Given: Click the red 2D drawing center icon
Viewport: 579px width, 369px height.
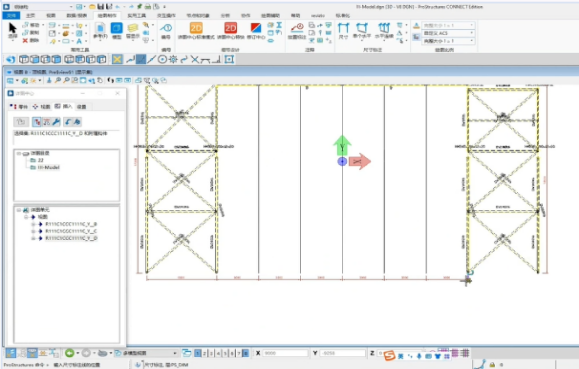Looking at the screenshot, I should click(x=230, y=28).
